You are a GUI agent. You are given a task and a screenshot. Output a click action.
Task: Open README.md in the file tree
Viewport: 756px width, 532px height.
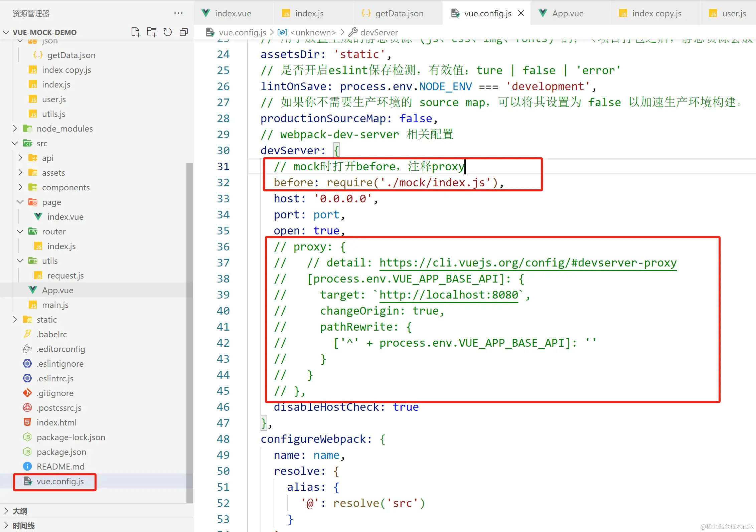(x=60, y=467)
